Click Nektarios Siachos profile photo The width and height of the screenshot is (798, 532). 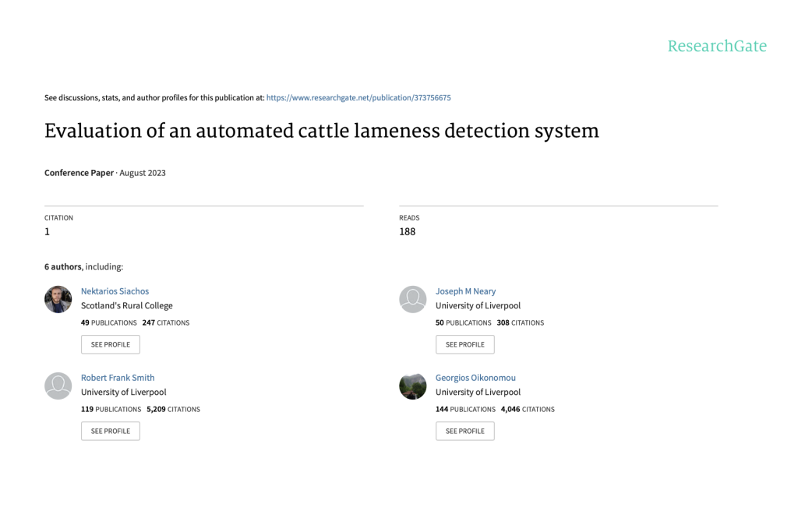click(58, 300)
